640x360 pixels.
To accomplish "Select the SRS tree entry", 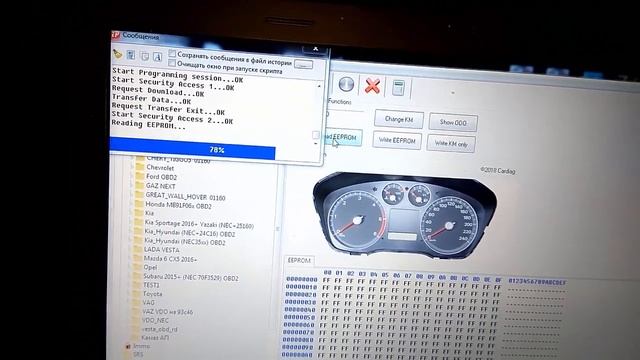I will tap(138, 354).
